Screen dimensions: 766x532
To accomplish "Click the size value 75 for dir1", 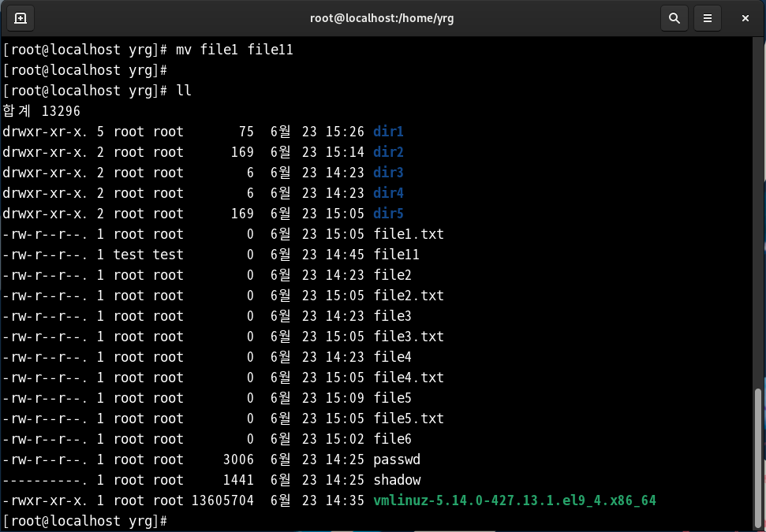I will pos(246,132).
